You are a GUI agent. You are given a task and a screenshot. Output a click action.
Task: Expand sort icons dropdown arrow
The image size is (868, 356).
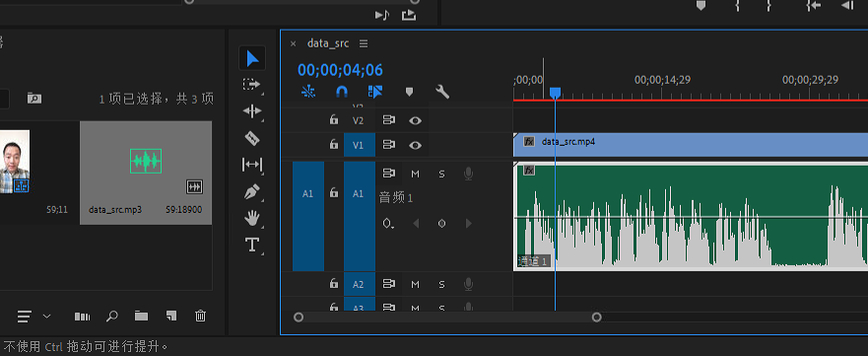[x=47, y=317]
